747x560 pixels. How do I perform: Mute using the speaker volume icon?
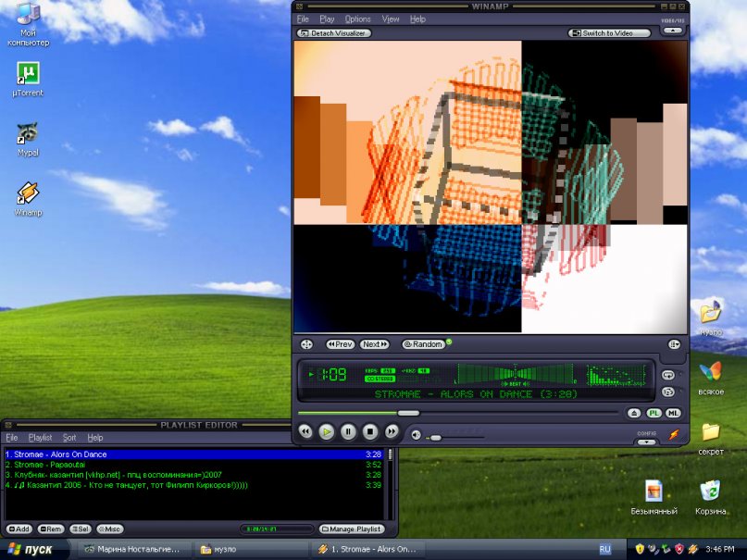pyautogui.click(x=416, y=435)
